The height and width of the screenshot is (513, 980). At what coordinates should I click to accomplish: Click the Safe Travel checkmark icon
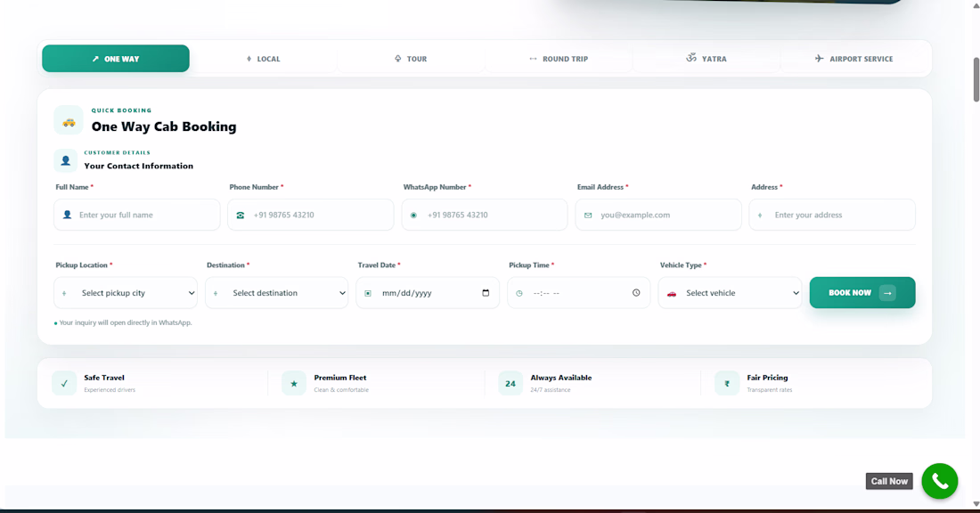64,384
